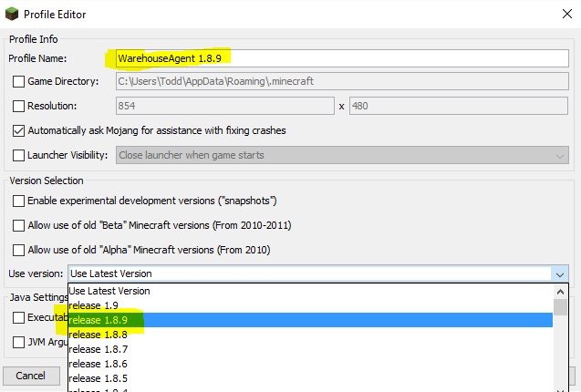Close the Profile Editor window
Image resolution: width=581 pixels, height=392 pixels.
(x=561, y=13)
